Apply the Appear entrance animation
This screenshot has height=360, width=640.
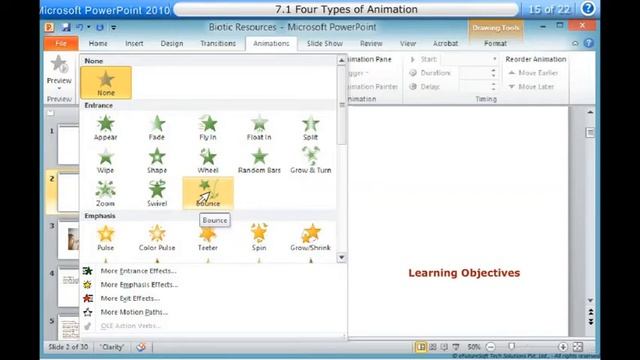106,128
